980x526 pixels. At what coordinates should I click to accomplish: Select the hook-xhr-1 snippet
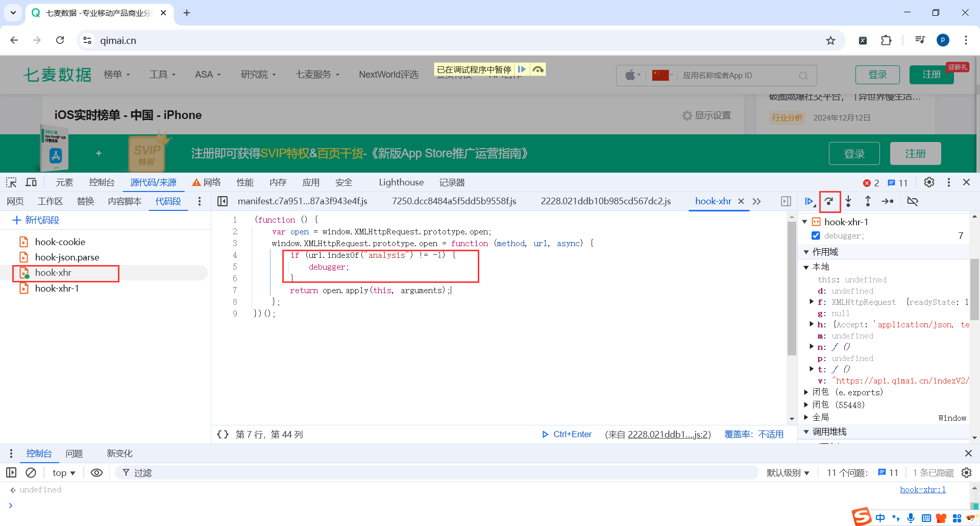tap(57, 289)
